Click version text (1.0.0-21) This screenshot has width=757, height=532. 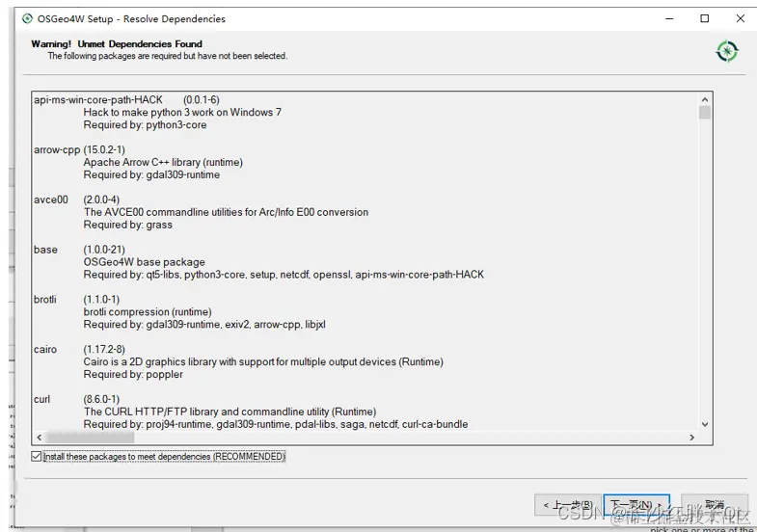pos(104,250)
